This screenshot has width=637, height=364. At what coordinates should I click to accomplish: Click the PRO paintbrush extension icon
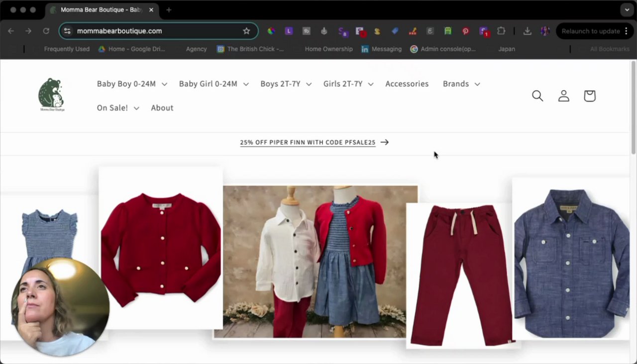pos(413,31)
